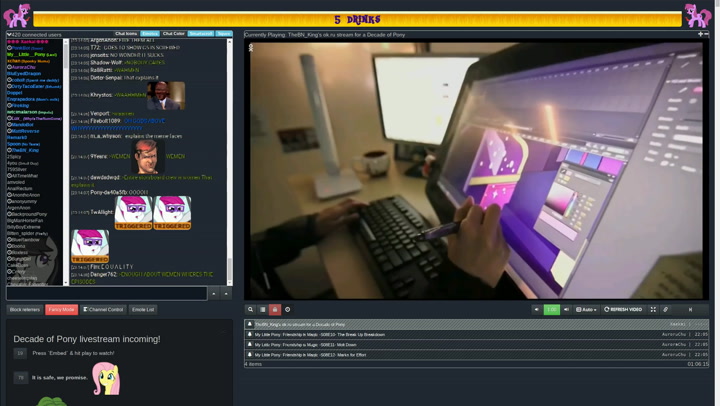Select the Chat Color tab

[x=174, y=34]
